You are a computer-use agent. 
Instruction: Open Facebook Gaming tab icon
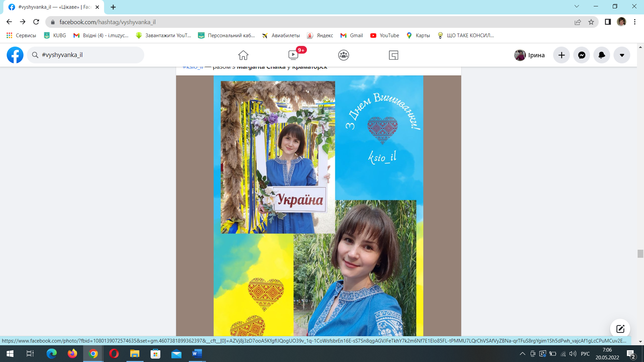pos(393,55)
